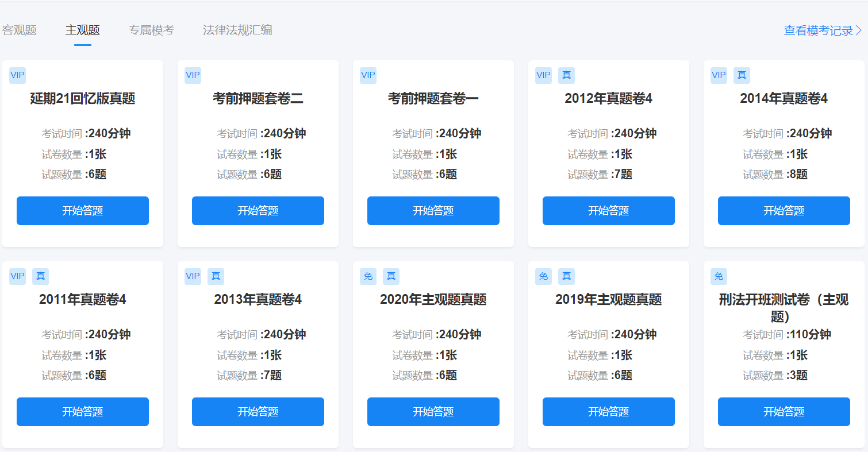Begin answering 2011年真题卷4

[83, 412]
